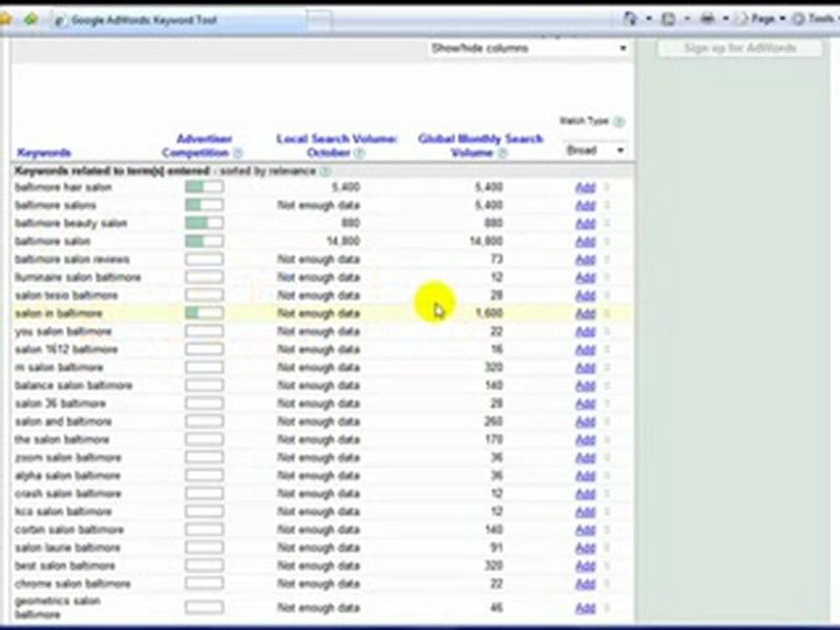Viewport: 840px width, 630px height.
Task: Select keyword text salon and baltimore
Action: [64, 422]
